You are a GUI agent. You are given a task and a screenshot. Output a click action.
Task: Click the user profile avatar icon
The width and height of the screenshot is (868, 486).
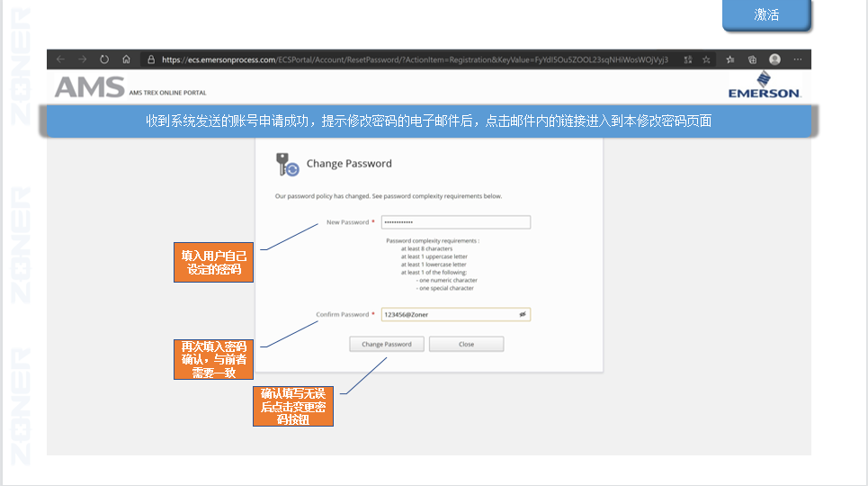(x=774, y=59)
